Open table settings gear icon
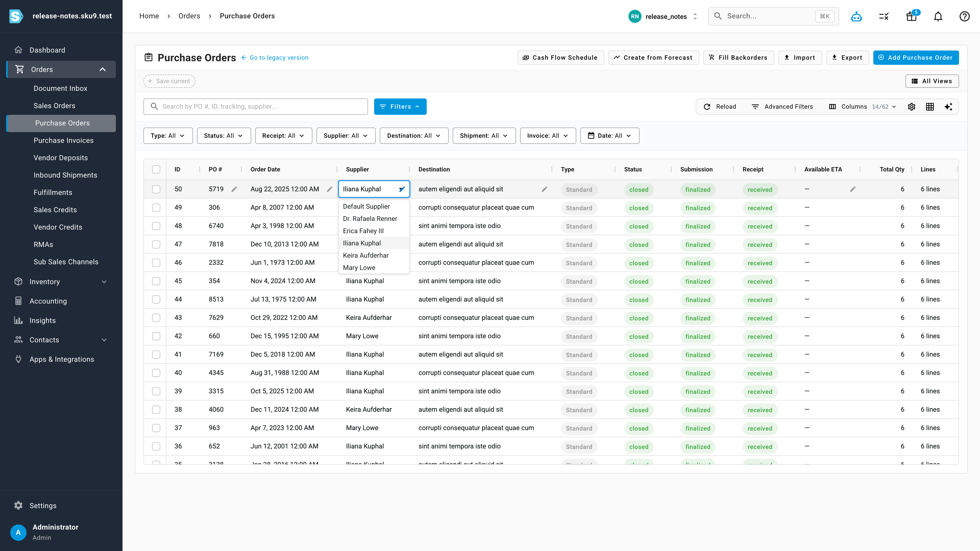The height and width of the screenshot is (551, 980). tap(912, 107)
